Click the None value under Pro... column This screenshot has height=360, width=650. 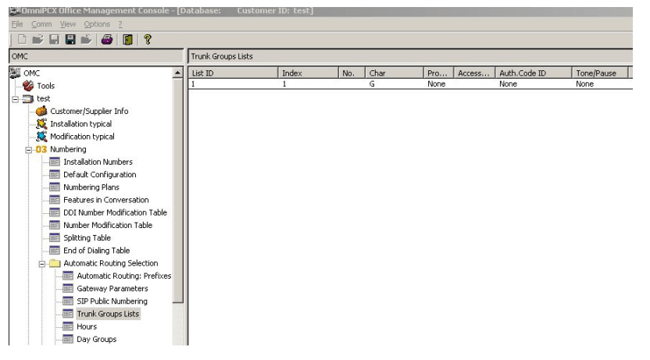[436, 84]
